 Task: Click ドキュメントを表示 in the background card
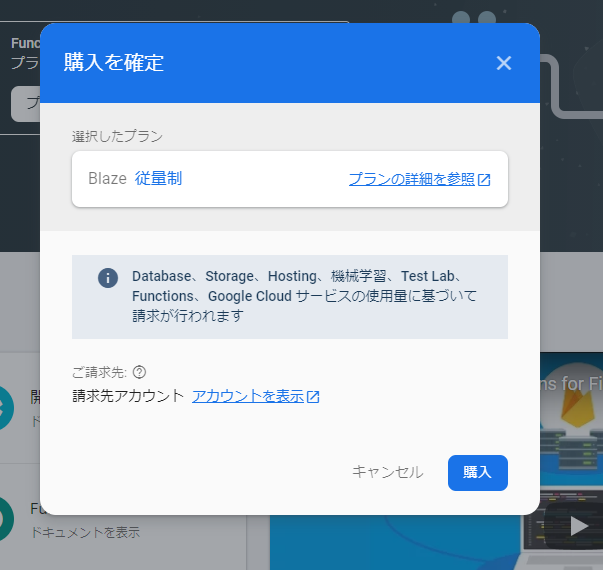[x=85, y=532]
